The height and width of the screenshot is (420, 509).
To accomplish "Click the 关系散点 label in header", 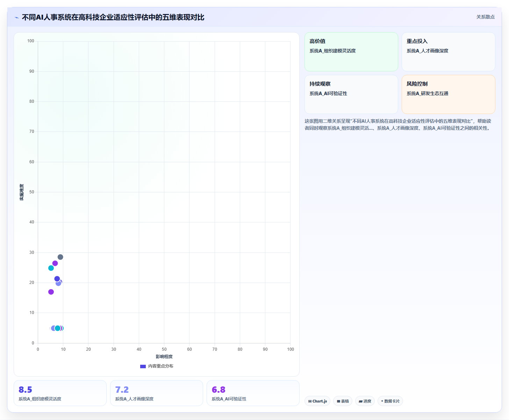I will point(485,17).
